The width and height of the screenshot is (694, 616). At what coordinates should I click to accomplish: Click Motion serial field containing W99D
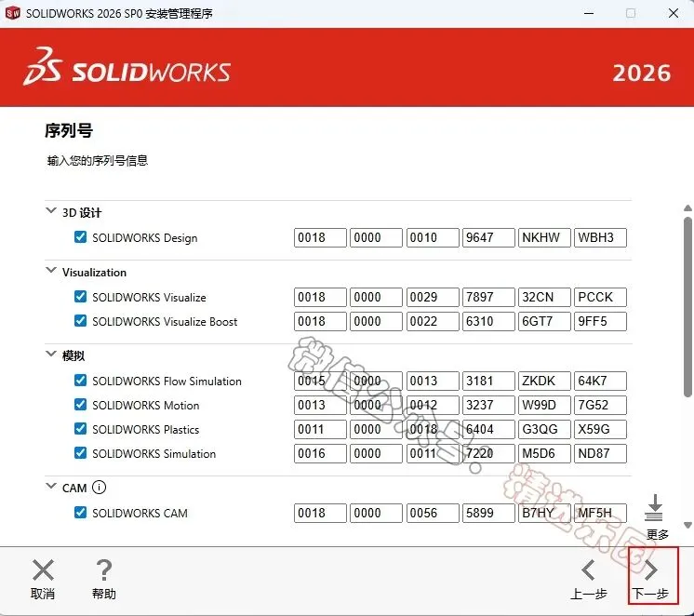[544, 405]
